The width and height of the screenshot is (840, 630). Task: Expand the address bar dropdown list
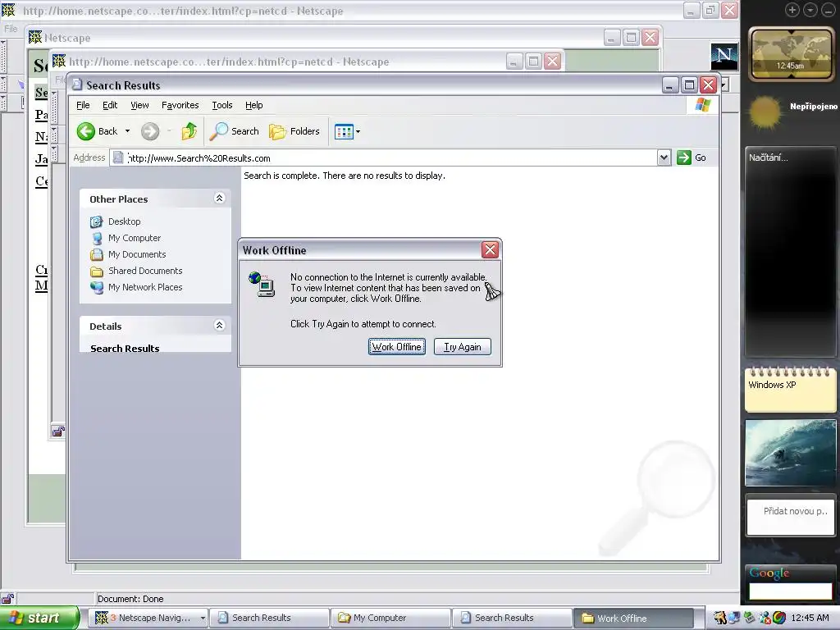coord(664,157)
